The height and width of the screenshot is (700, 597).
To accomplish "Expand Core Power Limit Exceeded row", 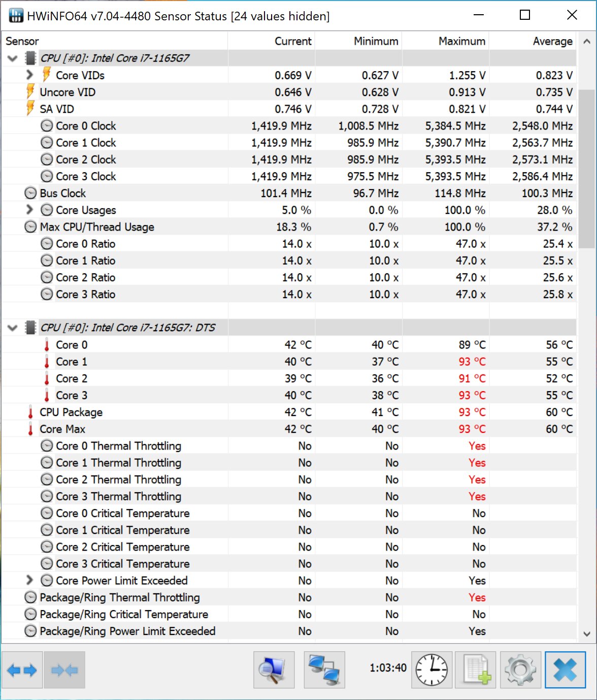I will point(29,580).
